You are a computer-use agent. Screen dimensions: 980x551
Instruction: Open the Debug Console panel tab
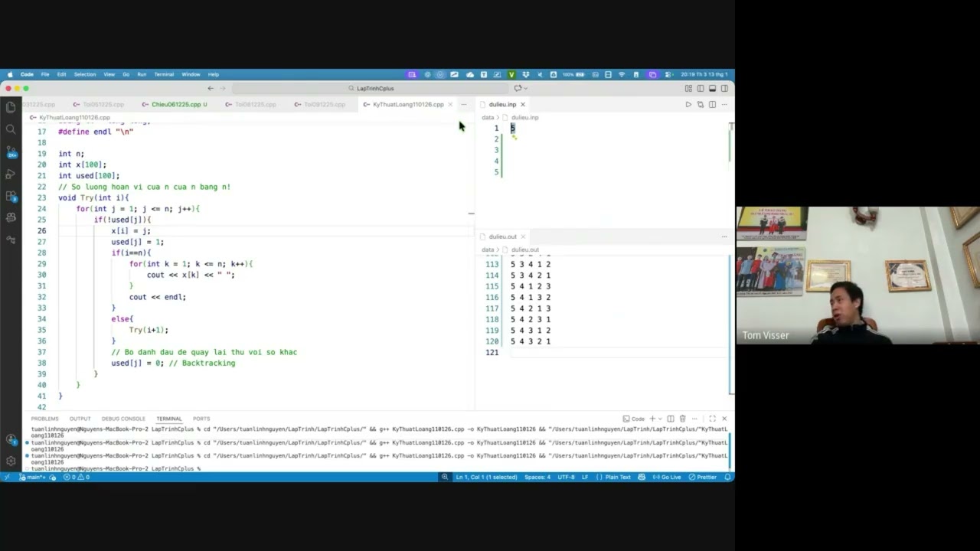point(123,419)
